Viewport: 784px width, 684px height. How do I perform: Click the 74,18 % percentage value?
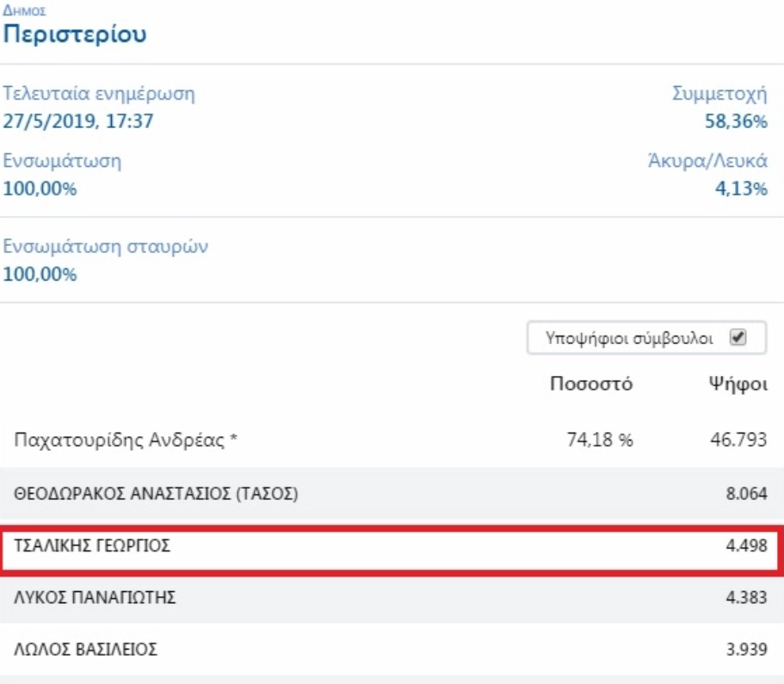[600, 441]
